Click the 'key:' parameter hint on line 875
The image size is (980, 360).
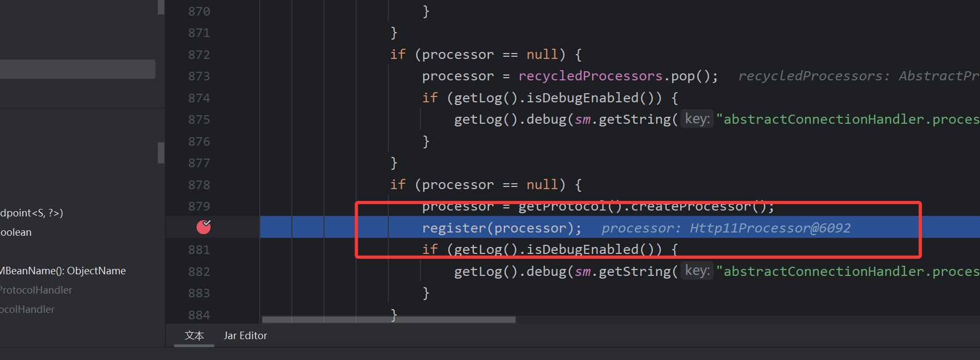pos(697,119)
